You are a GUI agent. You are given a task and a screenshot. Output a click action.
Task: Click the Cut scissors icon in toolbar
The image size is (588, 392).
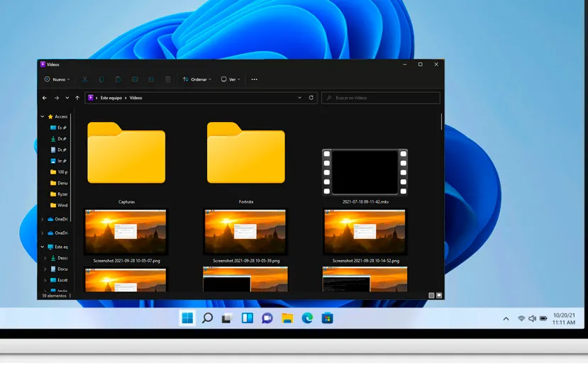point(84,79)
